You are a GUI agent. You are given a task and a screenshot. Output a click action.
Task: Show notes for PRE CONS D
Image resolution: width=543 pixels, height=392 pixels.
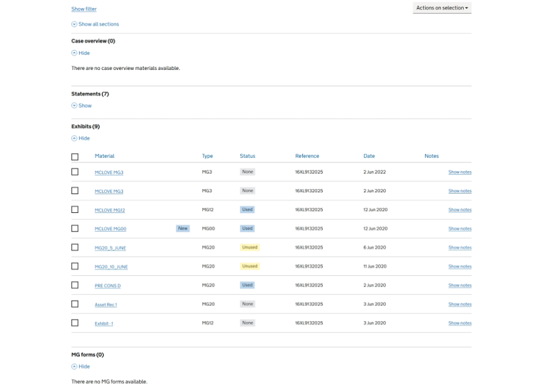[460, 285]
